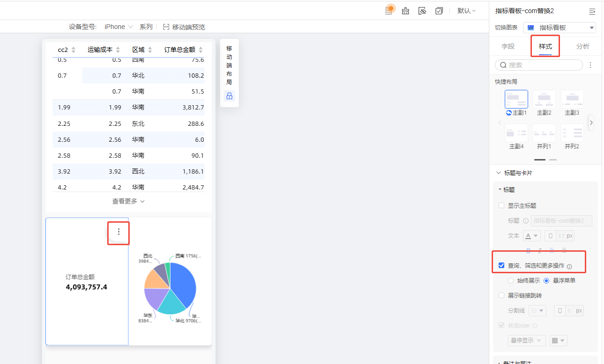Open the 切换图表 指标看板 dropdown

pyautogui.click(x=560, y=28)
